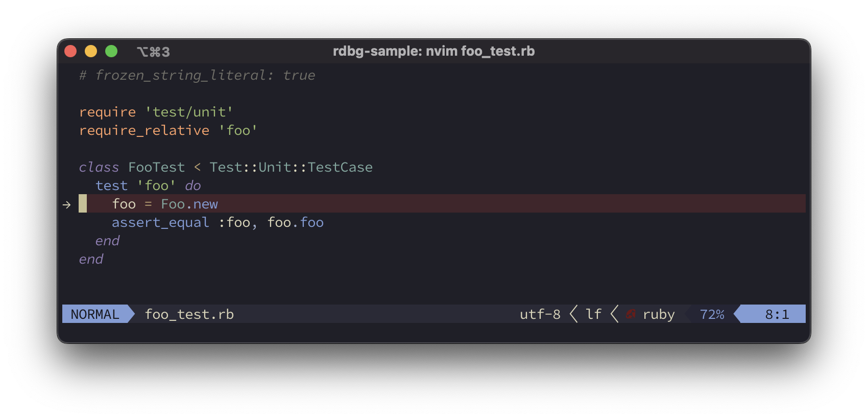Click the require_relative keyword
This screenshot has height=419, width=868.
pyautogui.click(x=144, y=131)
